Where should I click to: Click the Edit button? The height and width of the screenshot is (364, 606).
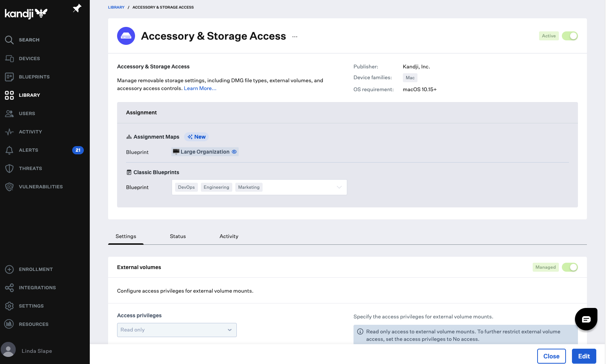tap(584, 356)
